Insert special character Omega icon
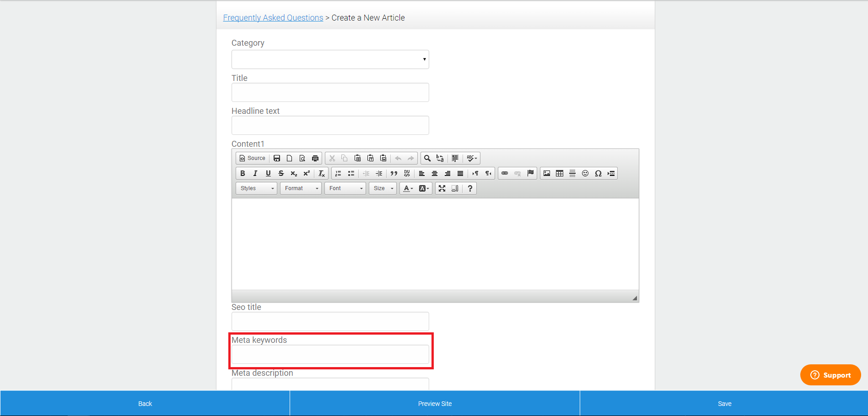 coord(598,173)
